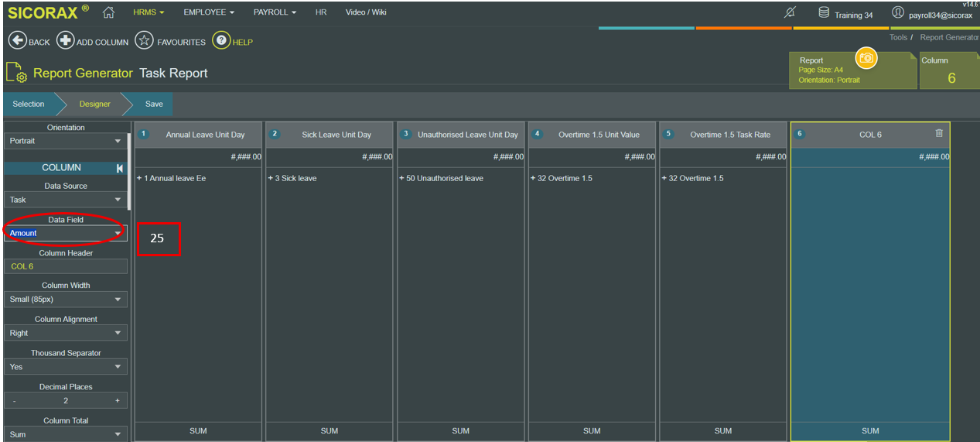This screenshot has height=442, width=980.
Task: Expand the 1 Annual leave Ee item
Action: (x=172, y=178)
